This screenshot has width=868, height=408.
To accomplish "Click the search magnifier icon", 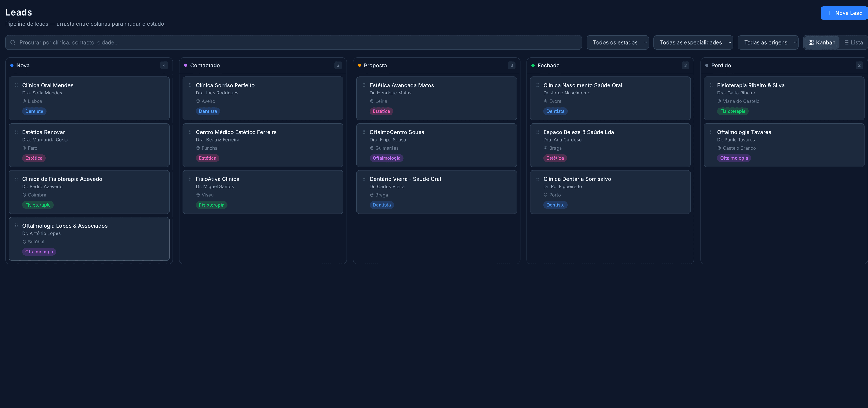I will pyautogui.click(x=13, y=42).
